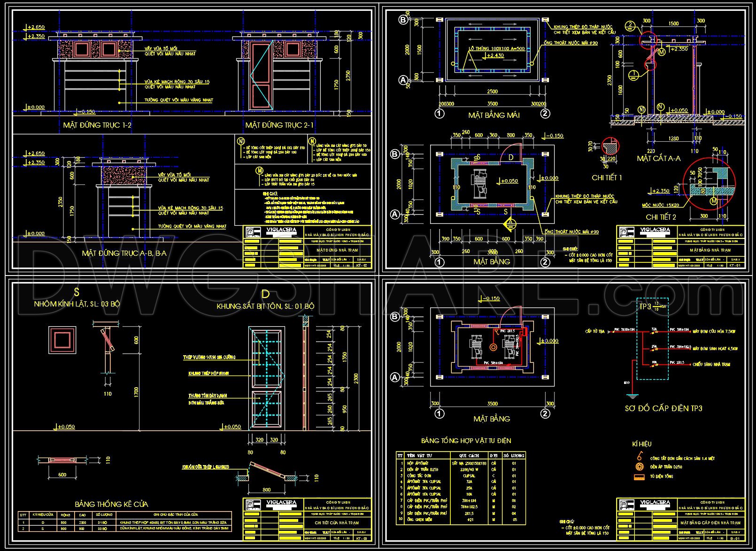The width and height of the screenshot is (756, 551).
Task: Click the TÊN VẬT TƯ header in materials table
Action: pos(419,455)
